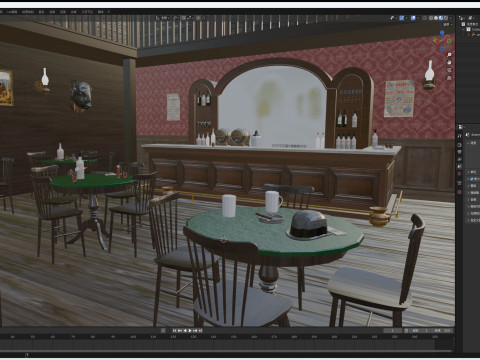
Task: Collapse the Collection row in outliner
Action: tap(463, 29)
